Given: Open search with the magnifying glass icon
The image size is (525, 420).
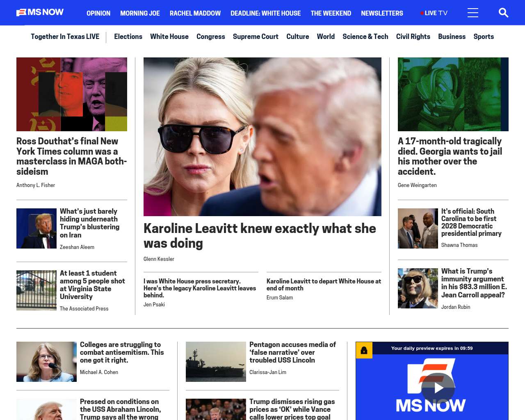Looking at the screenshot, I should 503,13.
